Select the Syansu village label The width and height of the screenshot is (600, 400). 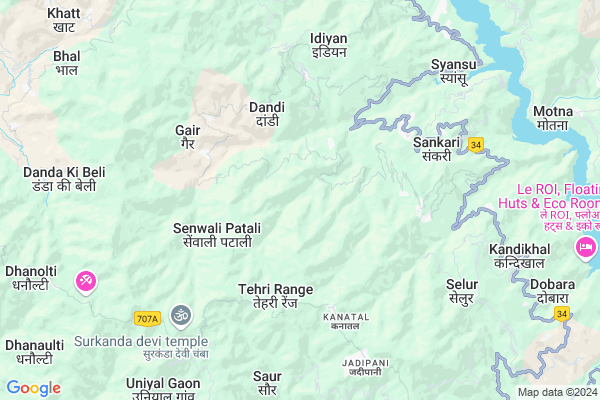pyautogui.click(x=453, y=72)
